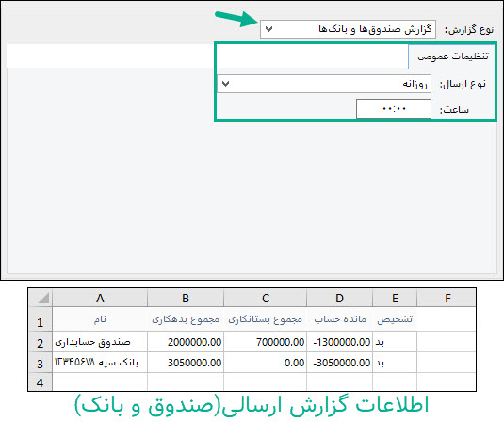504x422 pixels.
Task: Open the نوع گزارش report type dropdown
Action: pos(348,29)
